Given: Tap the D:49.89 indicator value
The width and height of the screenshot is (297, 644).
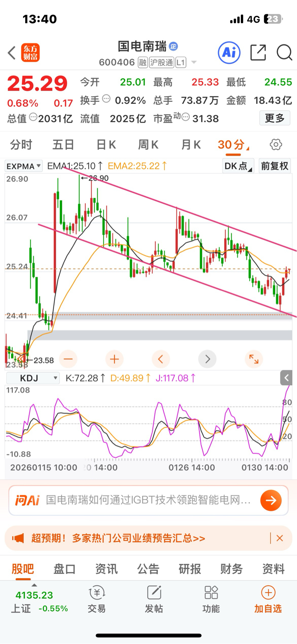Looking at the screenshot, I should (x=131, y=378).
